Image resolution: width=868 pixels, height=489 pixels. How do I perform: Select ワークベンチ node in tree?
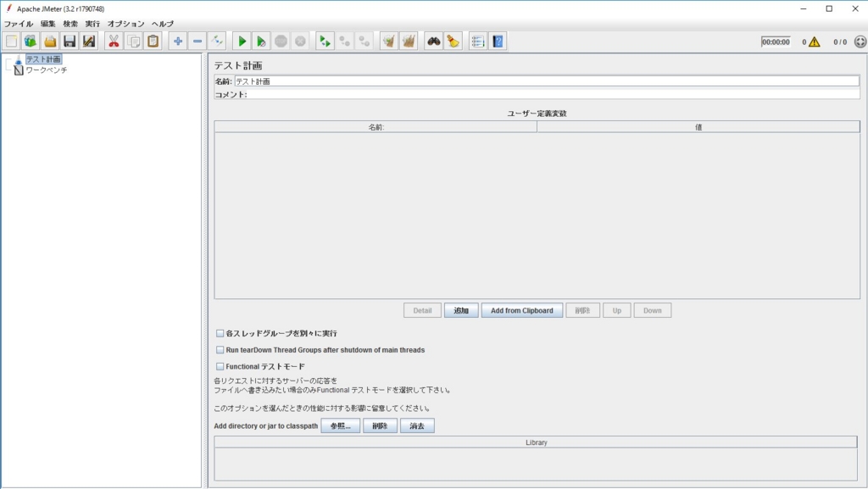point(47,70)
